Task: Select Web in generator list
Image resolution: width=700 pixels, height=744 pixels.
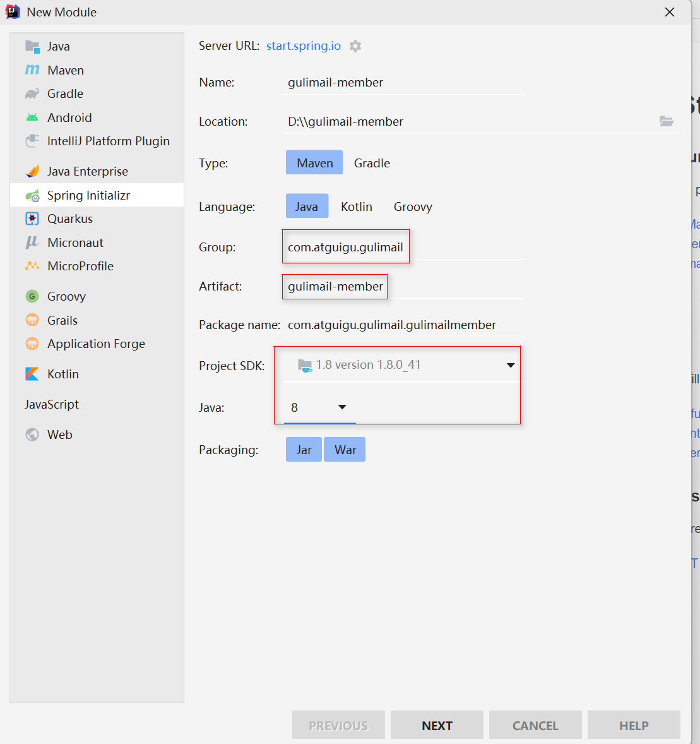Action: (97, 435)
